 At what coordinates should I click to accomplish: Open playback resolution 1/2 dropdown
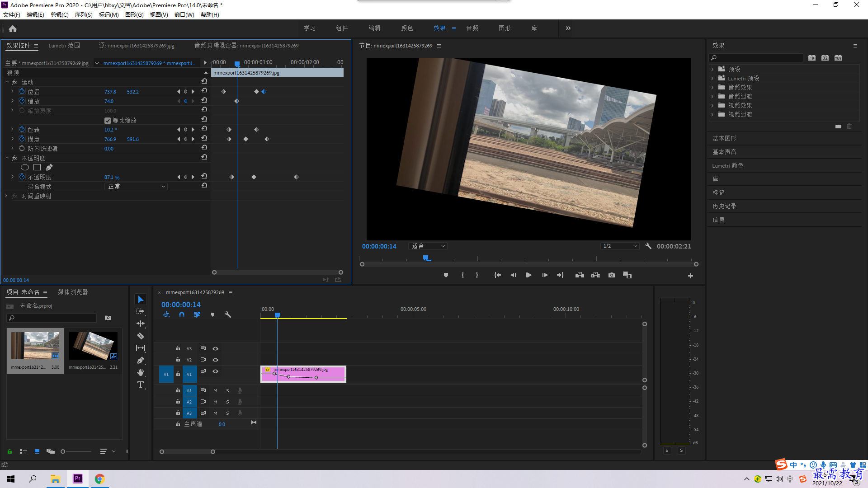pyautogui.click(x=620, y=246)
